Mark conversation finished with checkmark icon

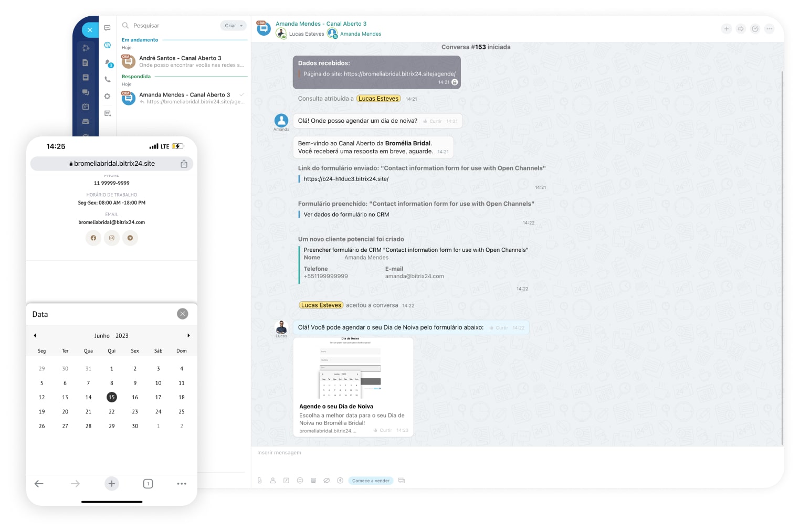click(755, 29)
